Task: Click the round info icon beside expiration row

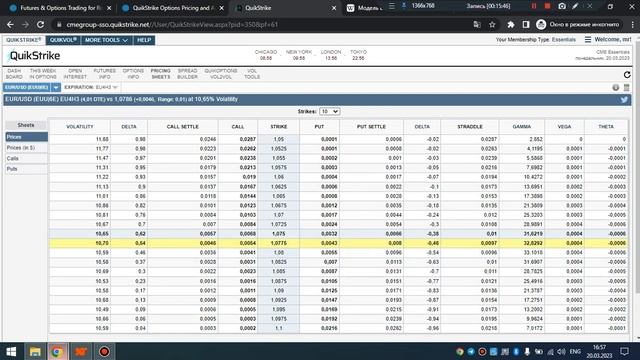Action: pos(616,87)
